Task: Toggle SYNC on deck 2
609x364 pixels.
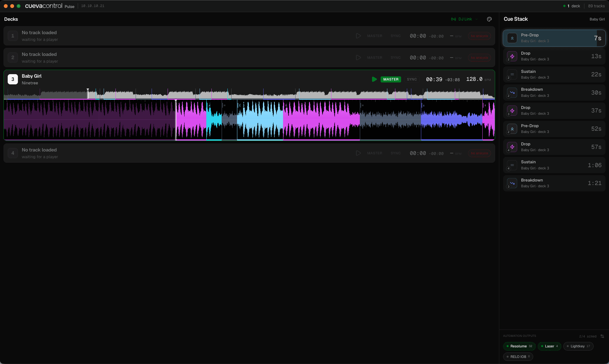Action: pyautogui.click(x=396, y=58)
